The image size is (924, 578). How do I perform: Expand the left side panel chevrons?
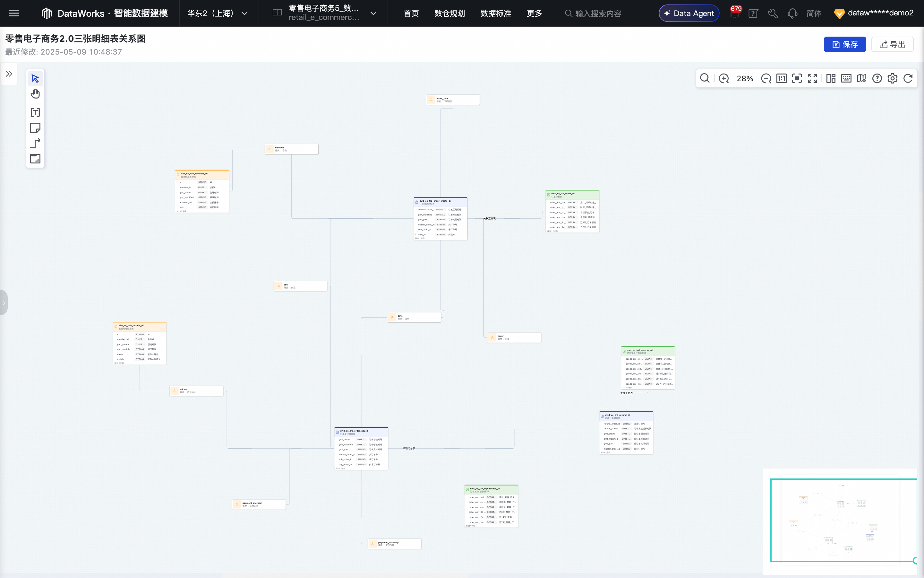pyautogui.click(x=9, y=74)
